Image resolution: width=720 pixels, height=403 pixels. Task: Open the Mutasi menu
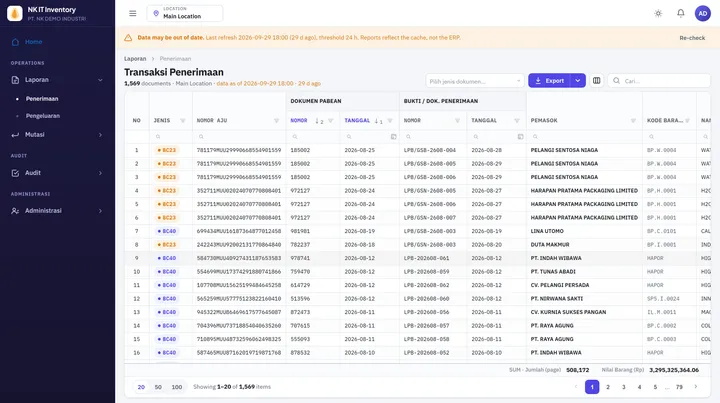57,135
